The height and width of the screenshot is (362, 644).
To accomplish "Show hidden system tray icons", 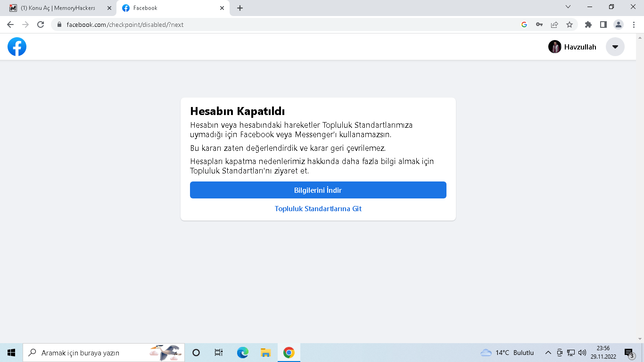I will tap(548, 353).
